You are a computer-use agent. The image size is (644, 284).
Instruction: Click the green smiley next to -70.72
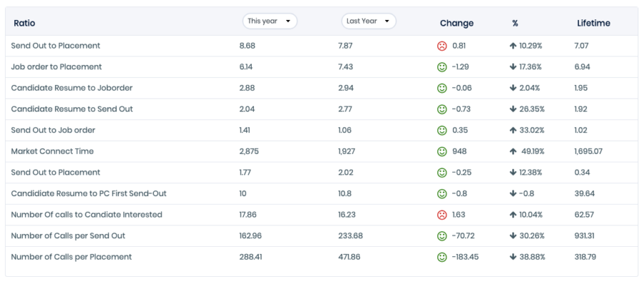coord(441,236)
